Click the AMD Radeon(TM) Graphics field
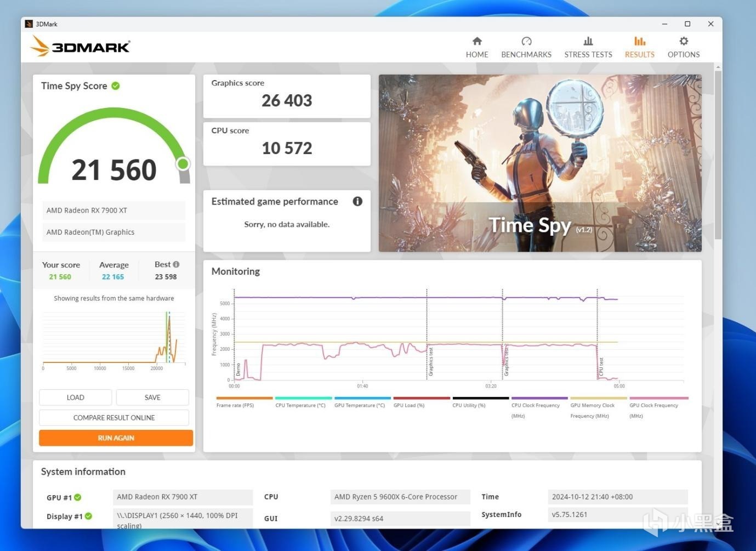 [114, 232]
